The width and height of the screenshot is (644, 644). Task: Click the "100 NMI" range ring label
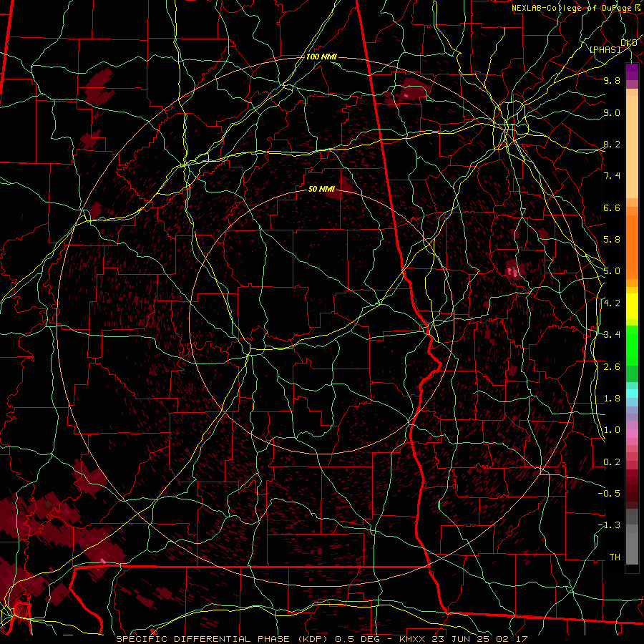pyautogui.click(x=321, y=57)
